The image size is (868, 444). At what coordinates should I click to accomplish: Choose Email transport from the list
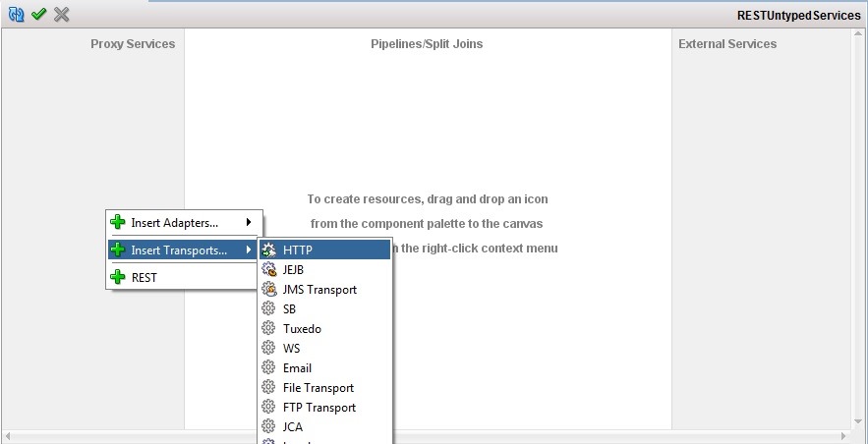pyautogui.click(x=297, y=368)
